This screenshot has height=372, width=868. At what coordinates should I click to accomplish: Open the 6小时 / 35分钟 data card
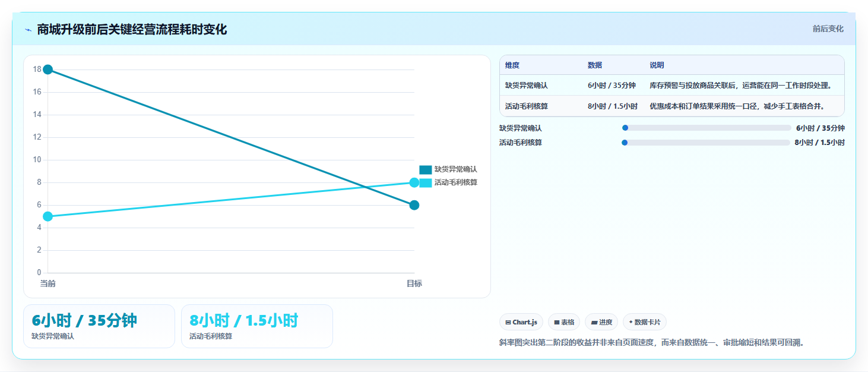pos(99,326)
